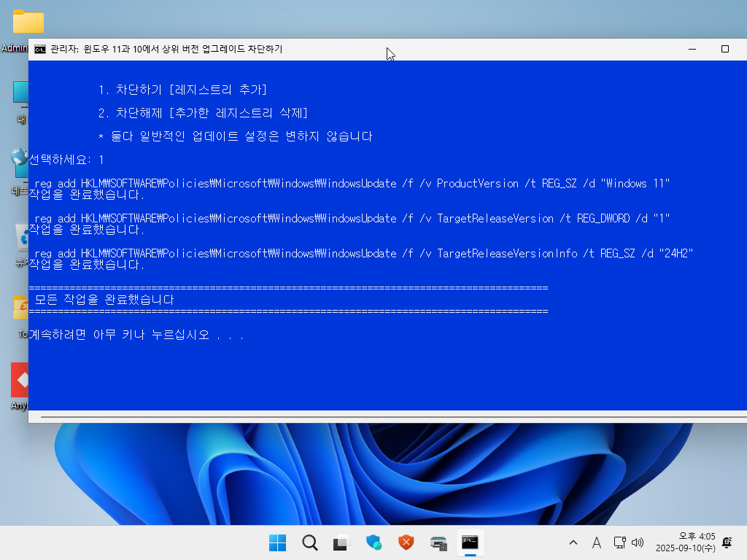The height and width of the screenshot is (560, 747).
Task: Click the '2. 차단해제' option line
Action: [203, 113]
